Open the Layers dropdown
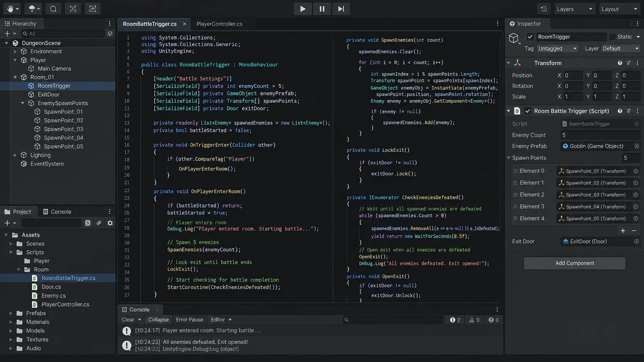The height and width of the screenshot is (362, 644). [x=575, y=9]
